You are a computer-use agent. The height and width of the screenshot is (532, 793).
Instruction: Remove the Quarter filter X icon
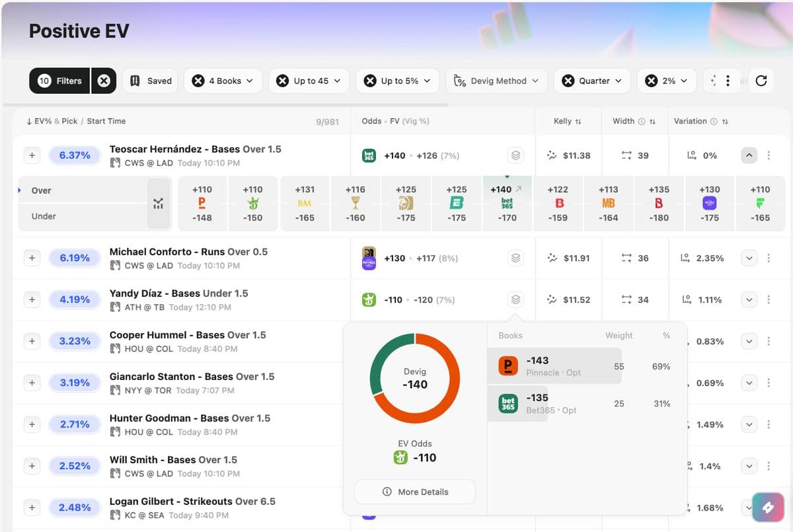[x=568, y=81]
